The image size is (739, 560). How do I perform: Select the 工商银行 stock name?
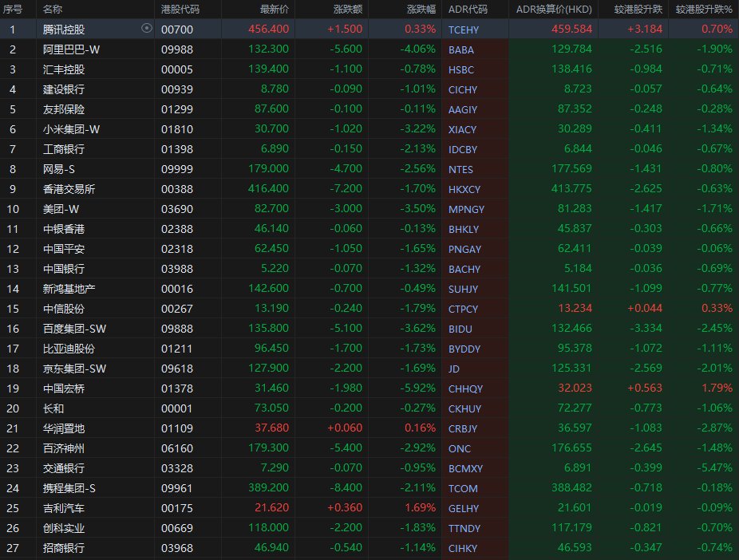tap(64, 149)
